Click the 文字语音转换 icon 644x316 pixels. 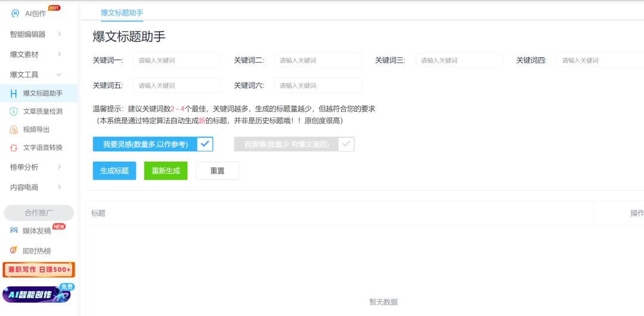14,147
